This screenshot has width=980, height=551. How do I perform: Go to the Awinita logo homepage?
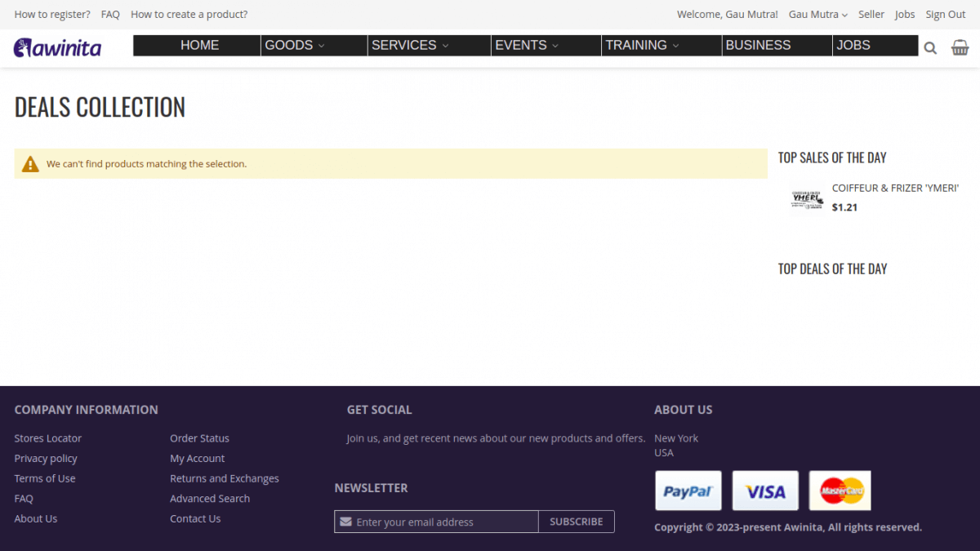coord(57,48)
